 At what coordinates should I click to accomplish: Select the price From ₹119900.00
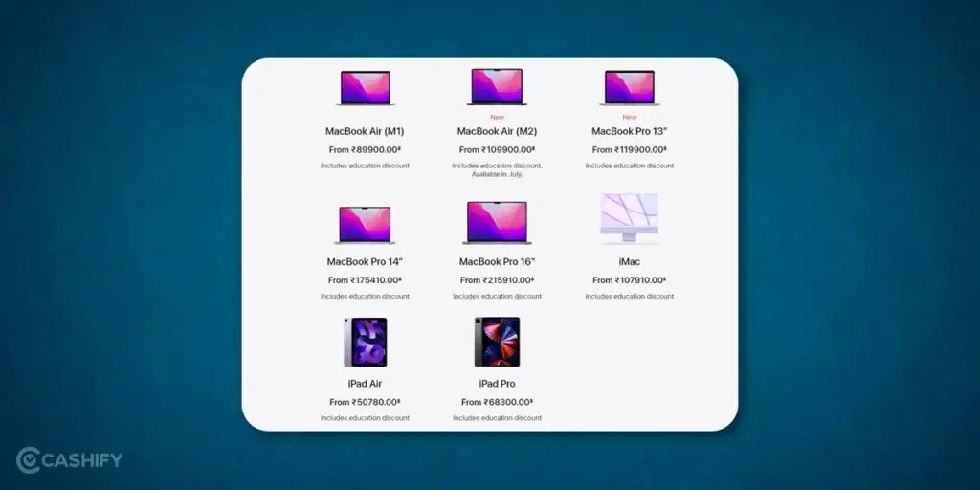[630, 150]
